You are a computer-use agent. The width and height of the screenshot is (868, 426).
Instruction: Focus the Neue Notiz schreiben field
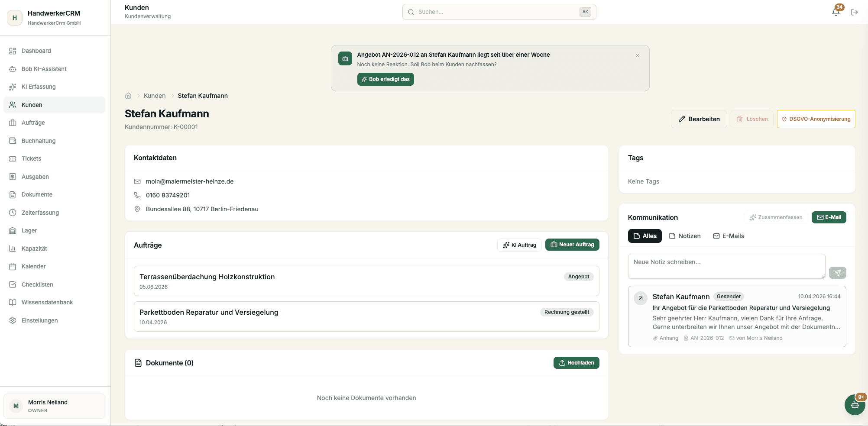(x=726, y=266)
